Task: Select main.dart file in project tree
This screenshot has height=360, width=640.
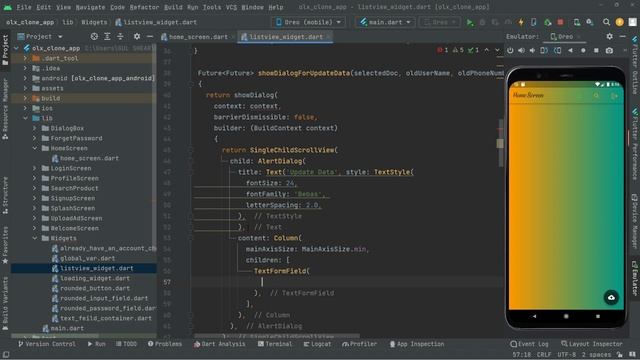Action: [63, 328]
